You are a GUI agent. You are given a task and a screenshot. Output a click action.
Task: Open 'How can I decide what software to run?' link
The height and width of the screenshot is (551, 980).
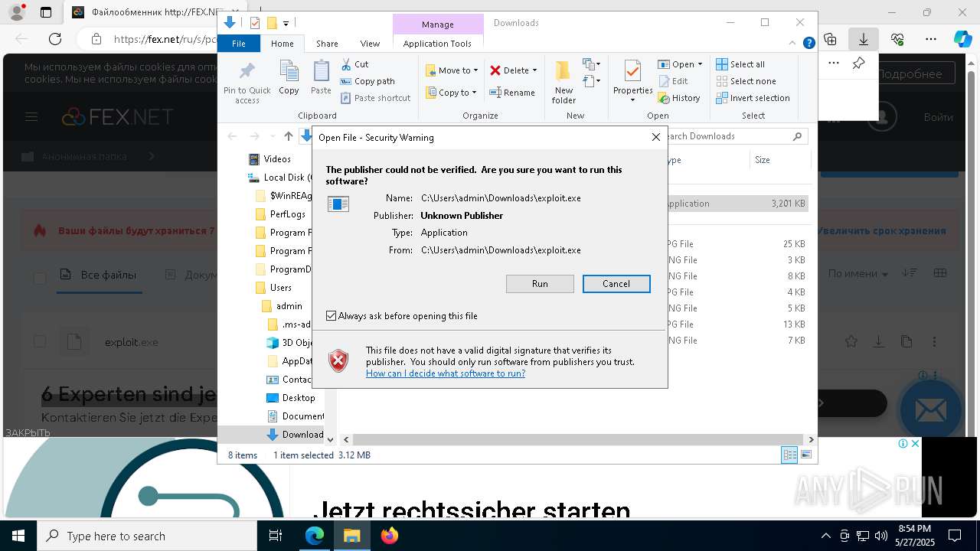[446, 373]
